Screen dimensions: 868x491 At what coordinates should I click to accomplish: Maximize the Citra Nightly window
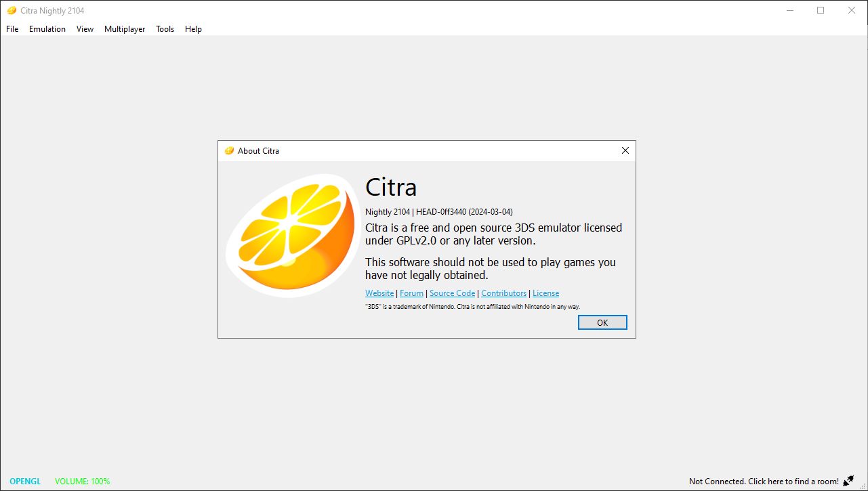821,11
